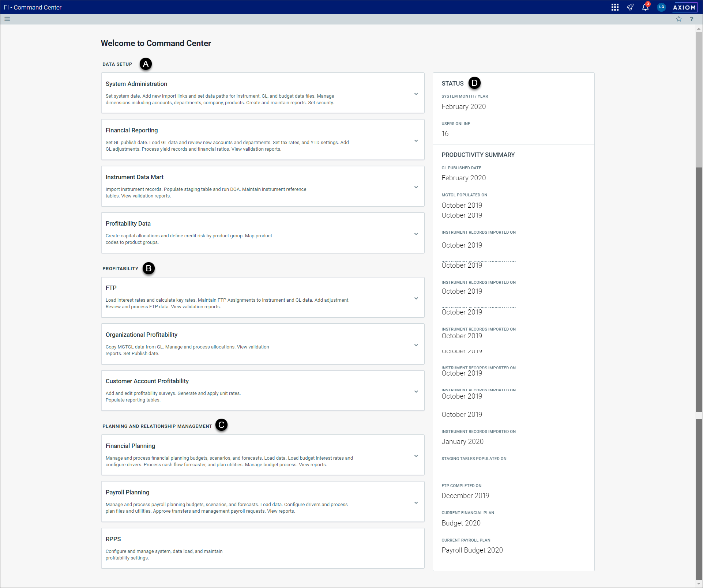Click the 'January 2020' imported value
Screen dimensions: 703x588
[x=462, y=441]
